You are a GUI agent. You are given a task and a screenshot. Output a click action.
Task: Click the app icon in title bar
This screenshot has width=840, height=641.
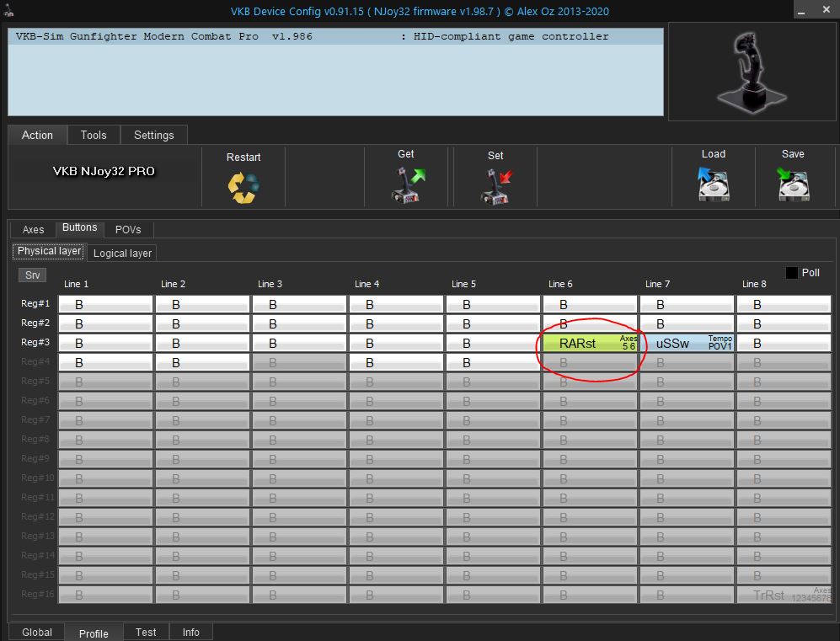[8, 10]
